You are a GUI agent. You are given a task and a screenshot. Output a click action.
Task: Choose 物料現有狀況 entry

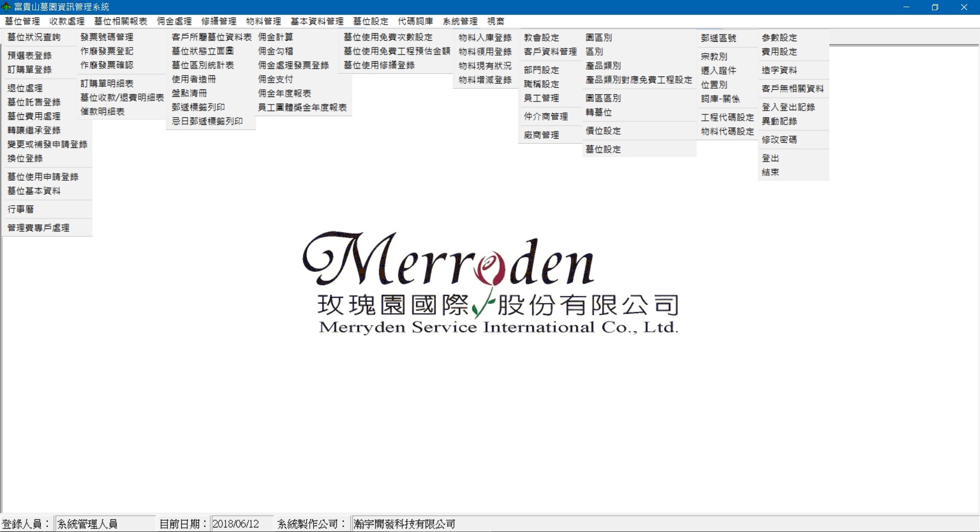coord(485,66)
